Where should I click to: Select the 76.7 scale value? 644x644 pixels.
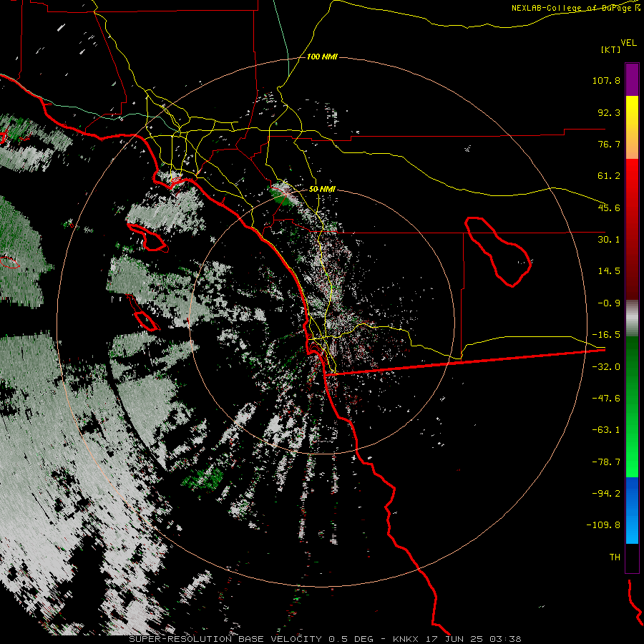click(x=609, y=144)
